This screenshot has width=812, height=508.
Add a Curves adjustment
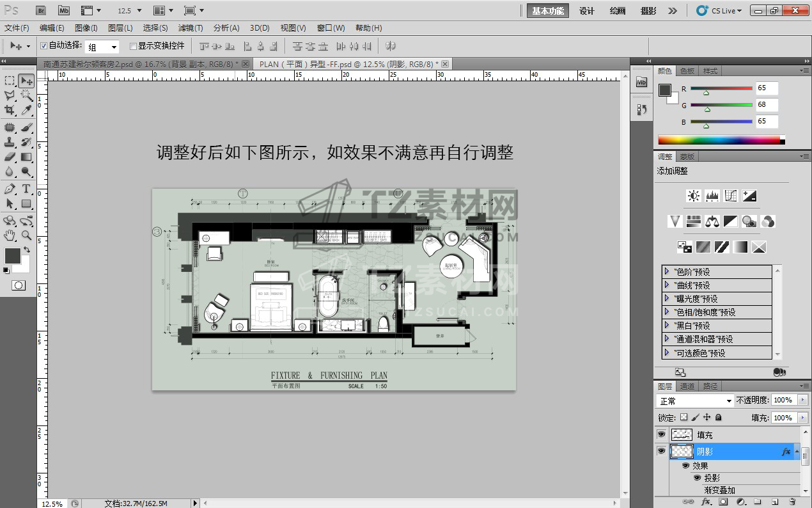coord(731,196)
